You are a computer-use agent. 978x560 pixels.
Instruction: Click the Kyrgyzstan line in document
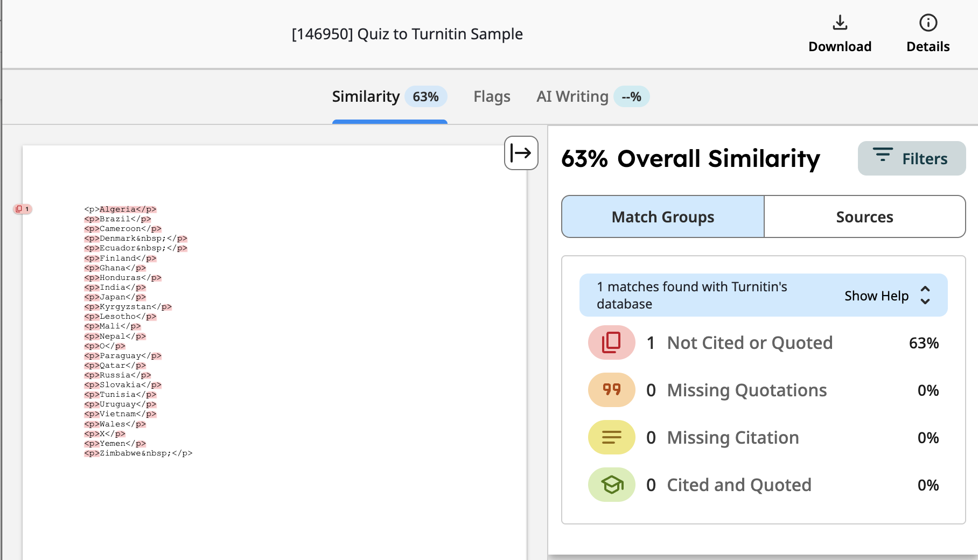click(x=128, y=306)
